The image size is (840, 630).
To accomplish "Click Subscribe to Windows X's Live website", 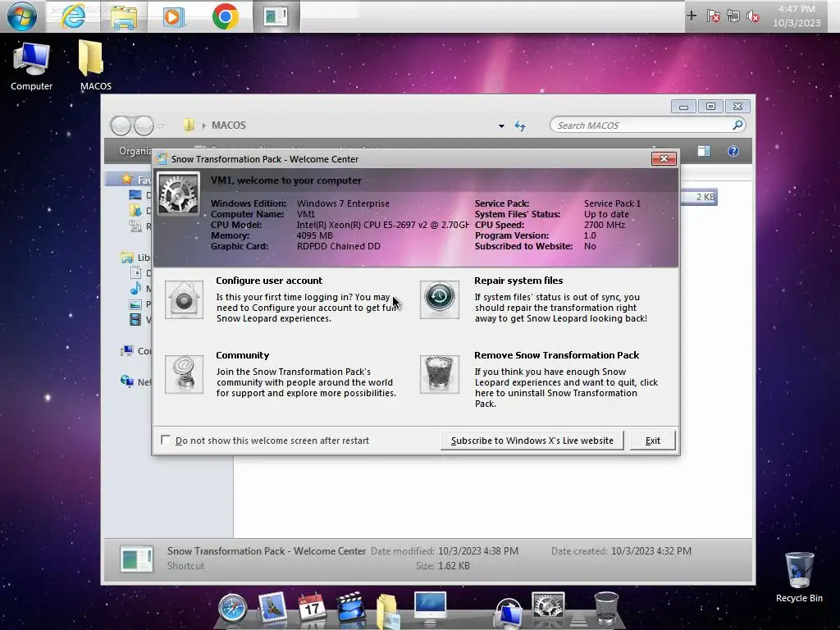I will pos(532,441).
